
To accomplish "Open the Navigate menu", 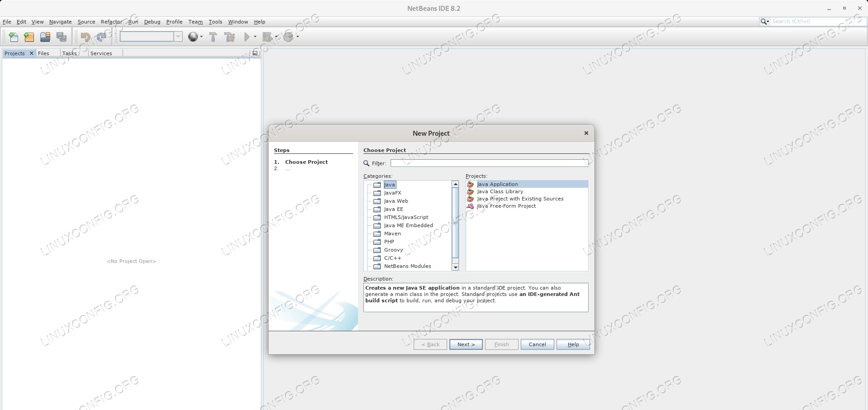I will tap(61, 22).
